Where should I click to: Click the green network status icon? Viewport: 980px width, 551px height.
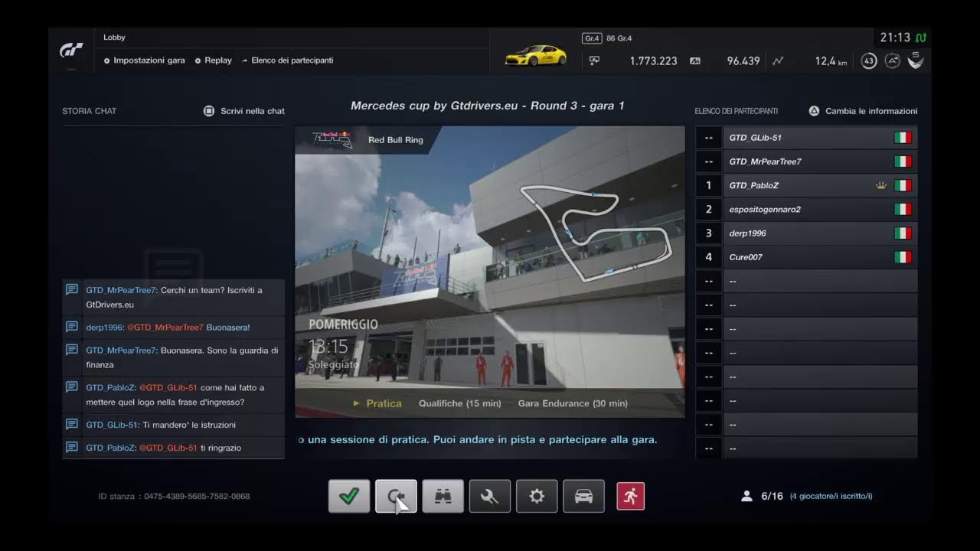tap(921, 37)
